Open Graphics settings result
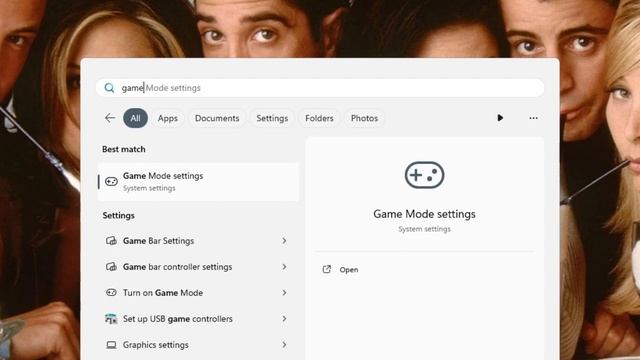Image resolution: width=640 pixels, height=360 pixels. (198, 345)
